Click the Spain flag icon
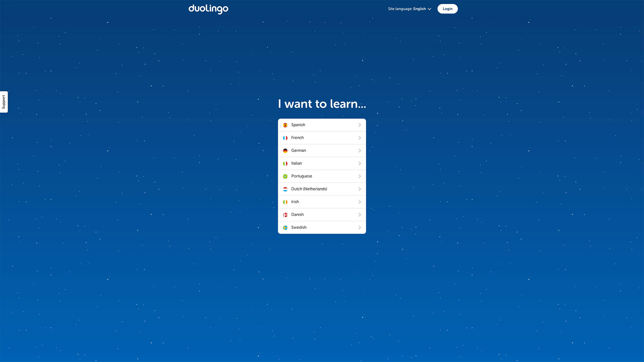The width and height of the screenshot is (644, 362). [285, 125]
